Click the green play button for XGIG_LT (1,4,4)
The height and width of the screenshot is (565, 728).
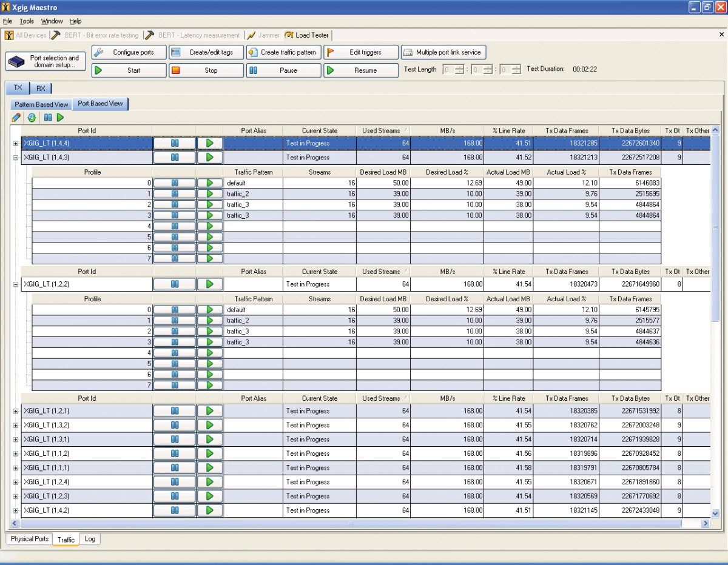[210, 143]
